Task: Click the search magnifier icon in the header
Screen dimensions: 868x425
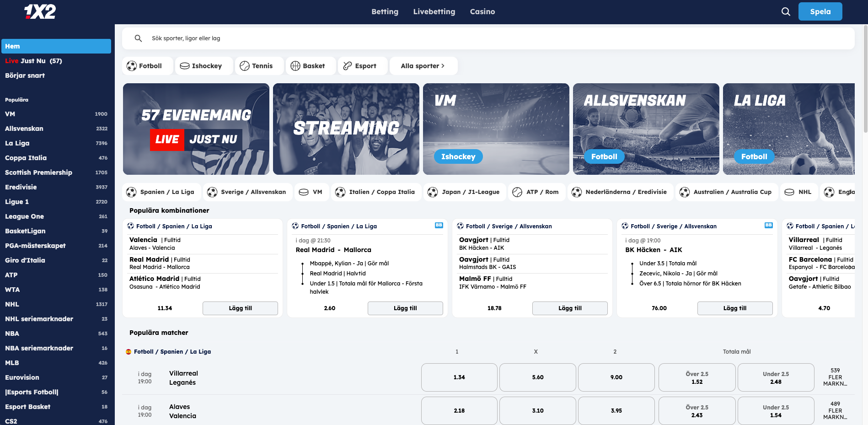Action: (x=785, y=11)
